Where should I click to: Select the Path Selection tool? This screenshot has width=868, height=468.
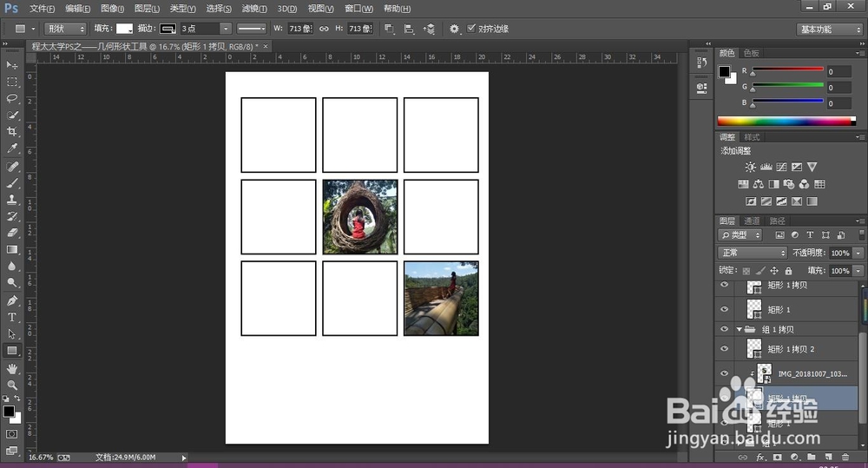coord(11,334)
